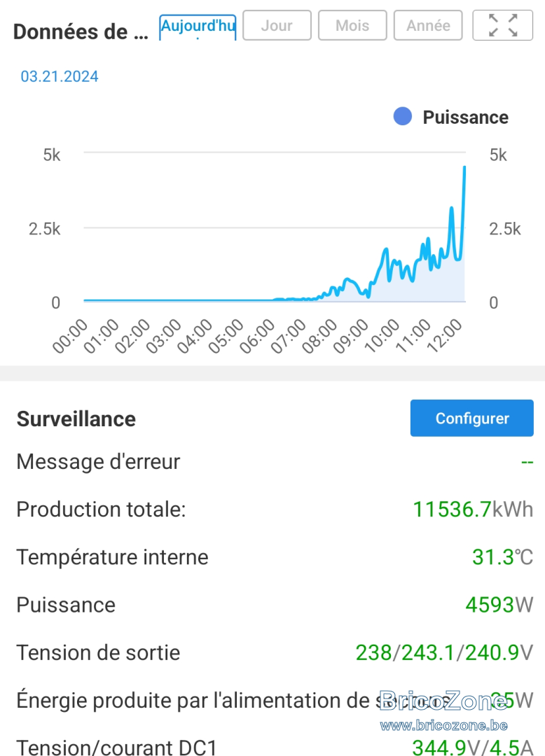Switch to the Mois view
The image size is (545, 756).
coord(352,25)
